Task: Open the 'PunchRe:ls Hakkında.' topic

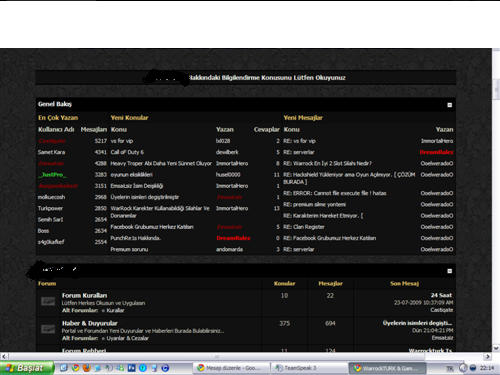Action: tap(136, 238)
